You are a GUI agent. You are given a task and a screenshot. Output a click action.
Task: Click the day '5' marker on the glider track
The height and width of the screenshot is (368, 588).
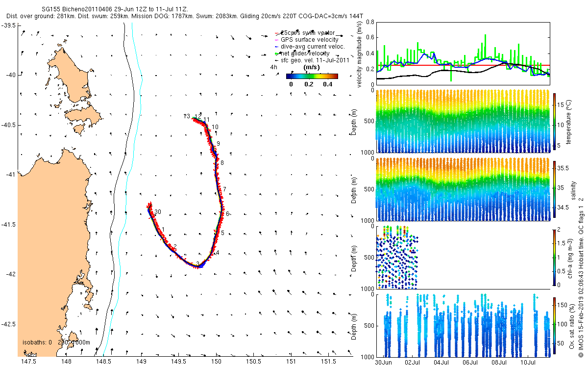(x=222, y=233)
